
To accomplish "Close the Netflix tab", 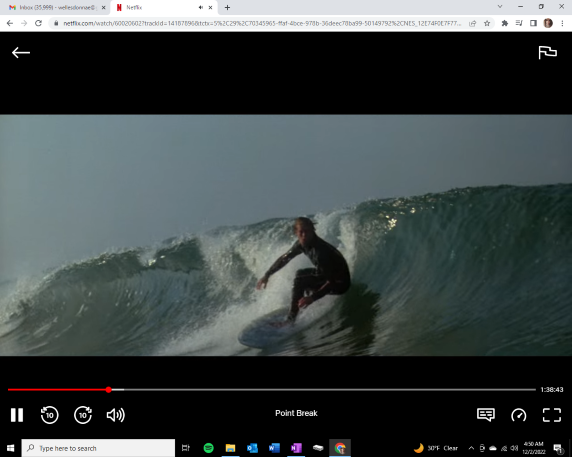I will [x=210, y=7].
